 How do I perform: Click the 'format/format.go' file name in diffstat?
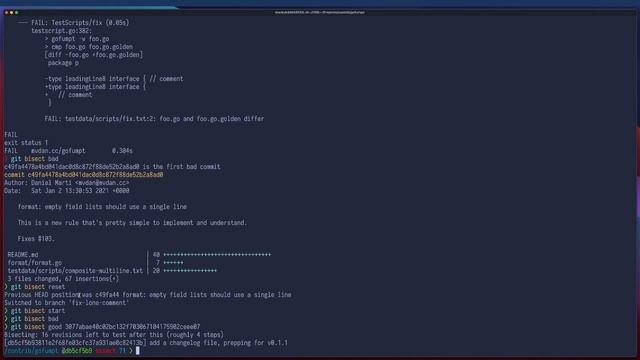[x=35, y=263]
